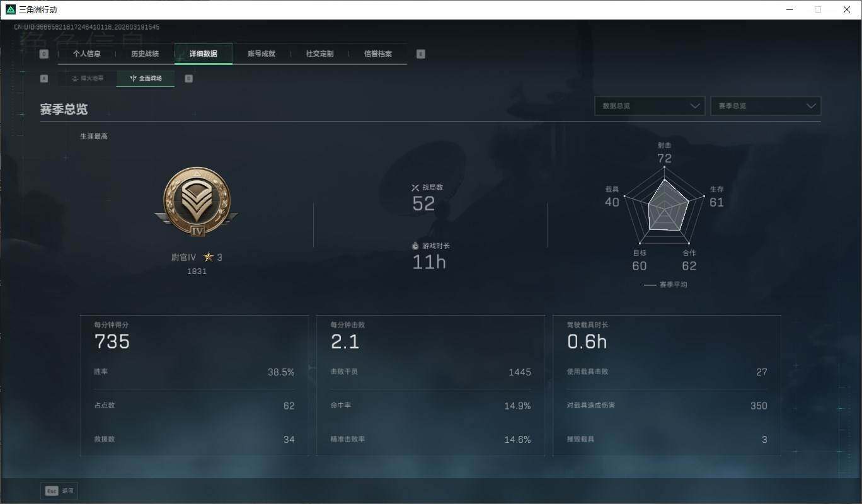The image size is (862, 504).
Task: Open the 赛季总览 dropdown
Action: 766,106
